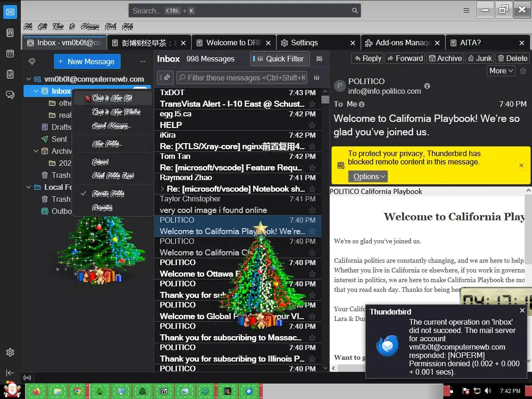The image size is (532, 399).
Task: Star the TransVista Alert message
Action: coord(312,104)
